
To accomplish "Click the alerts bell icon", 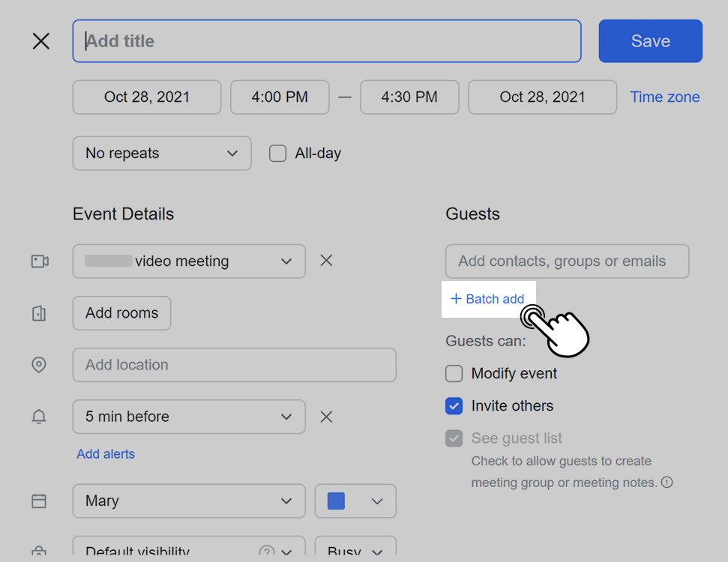I will [40, 417].
